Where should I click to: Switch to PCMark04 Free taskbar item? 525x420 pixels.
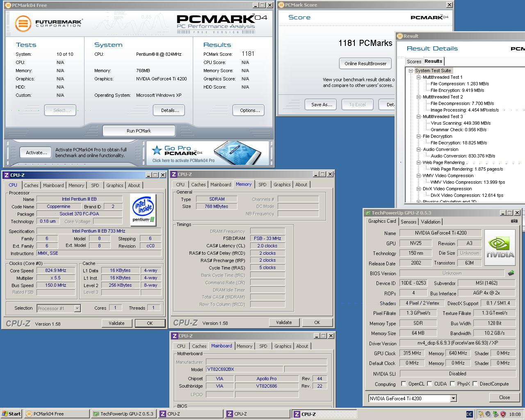(x=57, y=414)
